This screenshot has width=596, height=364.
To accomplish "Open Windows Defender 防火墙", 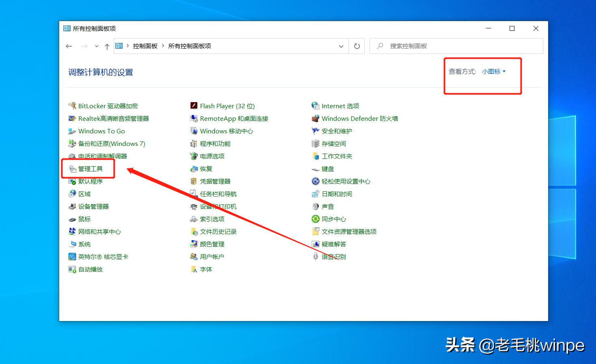I will point(359,118).
